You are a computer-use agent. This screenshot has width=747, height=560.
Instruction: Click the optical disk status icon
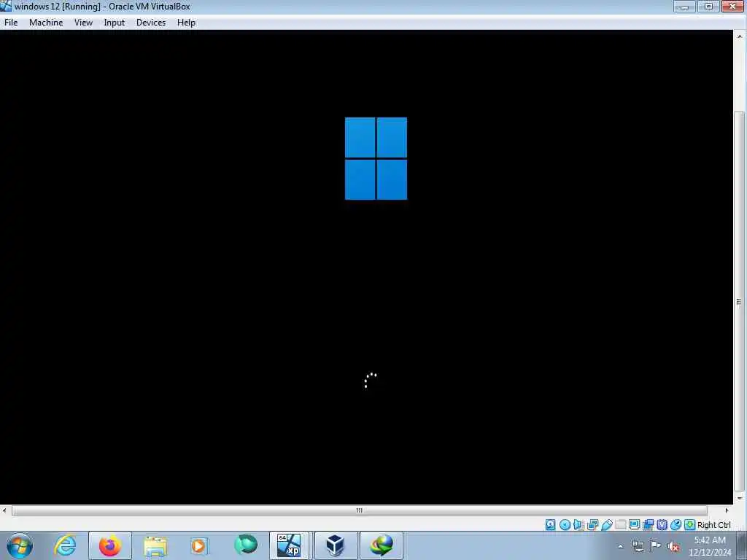(565, 525)
